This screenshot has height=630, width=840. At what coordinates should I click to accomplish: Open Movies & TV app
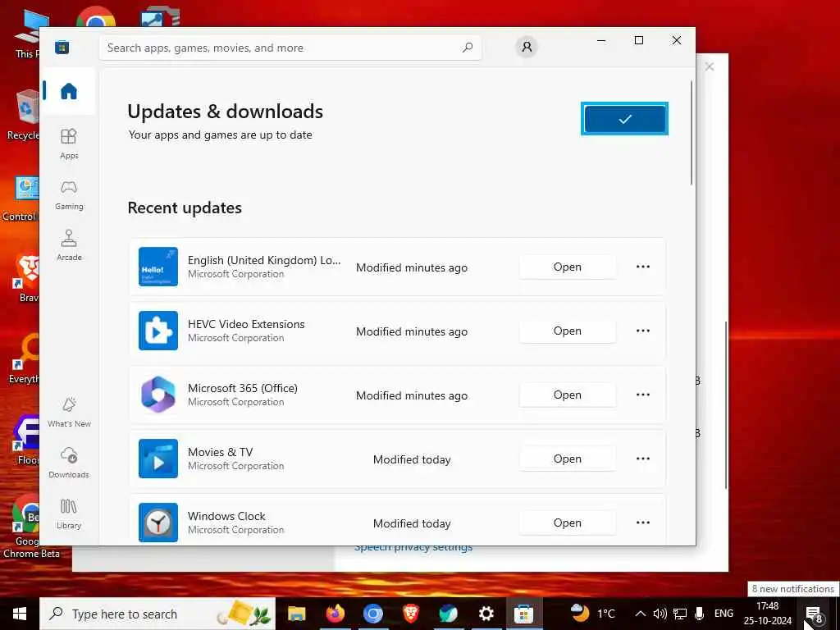tap(568, 459)
